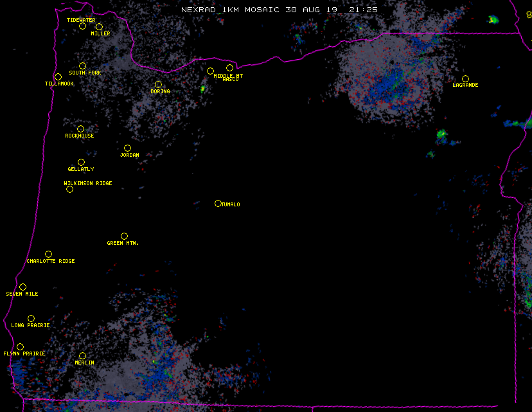Viewport: 532px width, 412px height.
Task: Click the Miller station circle marker
Action: 99,26
